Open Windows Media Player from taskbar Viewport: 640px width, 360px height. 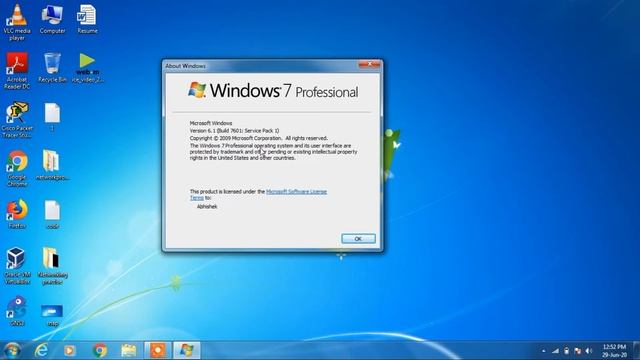(70, 350)
